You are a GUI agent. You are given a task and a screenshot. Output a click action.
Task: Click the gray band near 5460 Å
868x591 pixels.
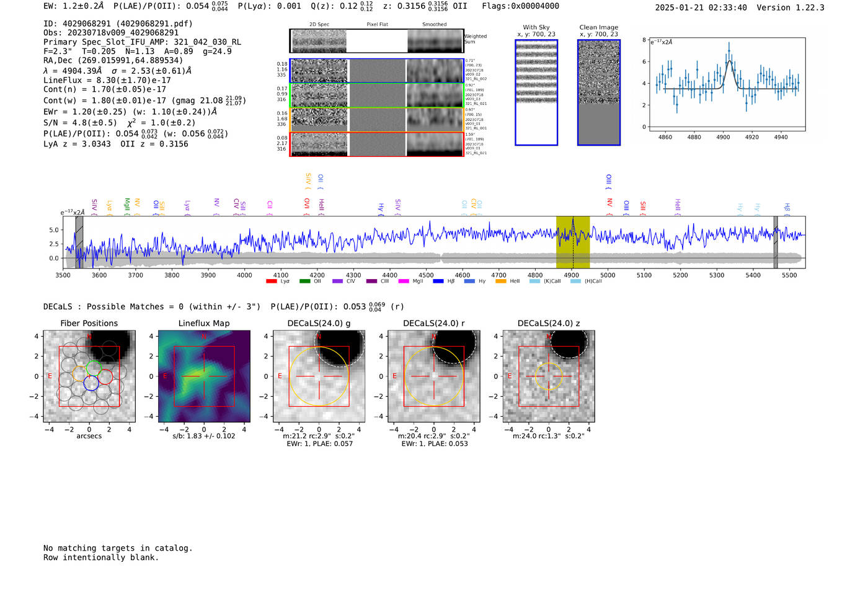click(776, 242)
